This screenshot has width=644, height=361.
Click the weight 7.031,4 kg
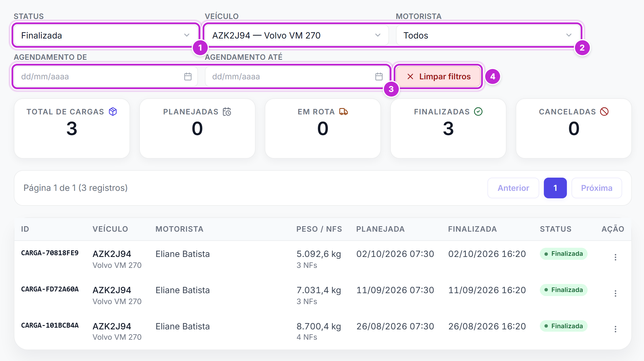319,290
